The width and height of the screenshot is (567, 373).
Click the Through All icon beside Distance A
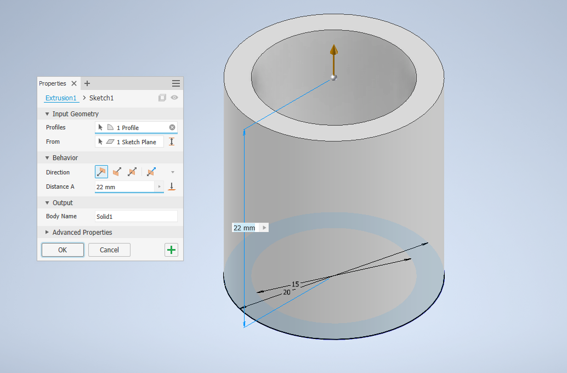(x=172, y=187)
